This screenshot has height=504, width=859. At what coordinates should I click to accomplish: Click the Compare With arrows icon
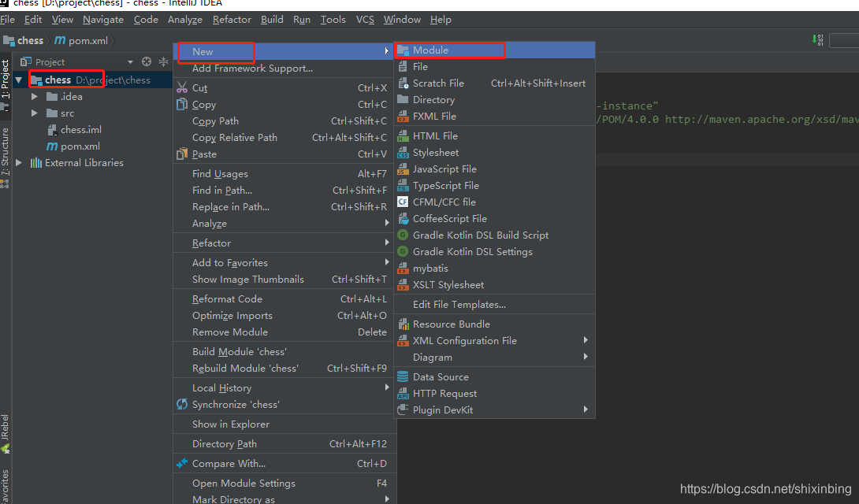pos(182,464)
